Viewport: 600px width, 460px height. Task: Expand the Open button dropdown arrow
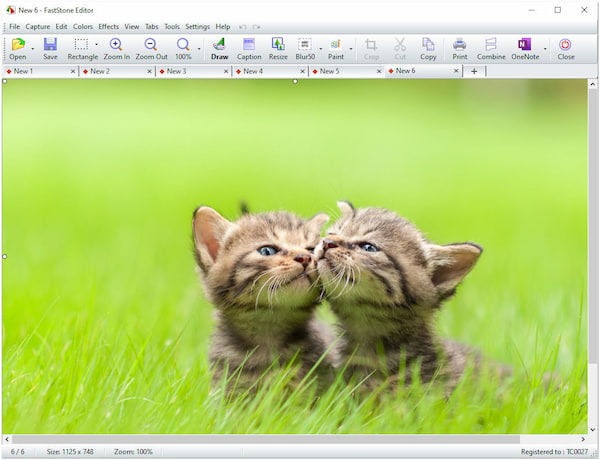[x=32, y=47]
